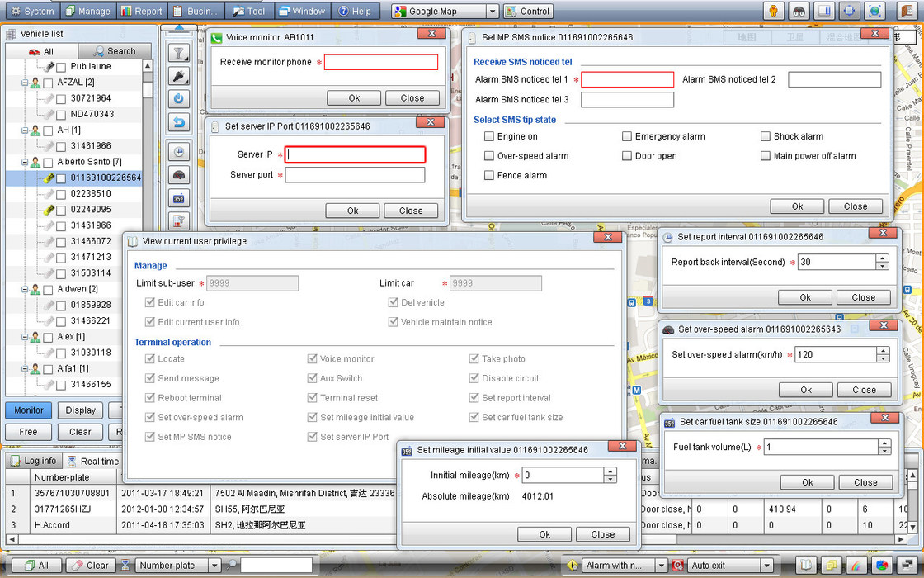The image size is (924, 578).
Task: Click Ok in Set report interval dialog
Action: click(805, 297)
